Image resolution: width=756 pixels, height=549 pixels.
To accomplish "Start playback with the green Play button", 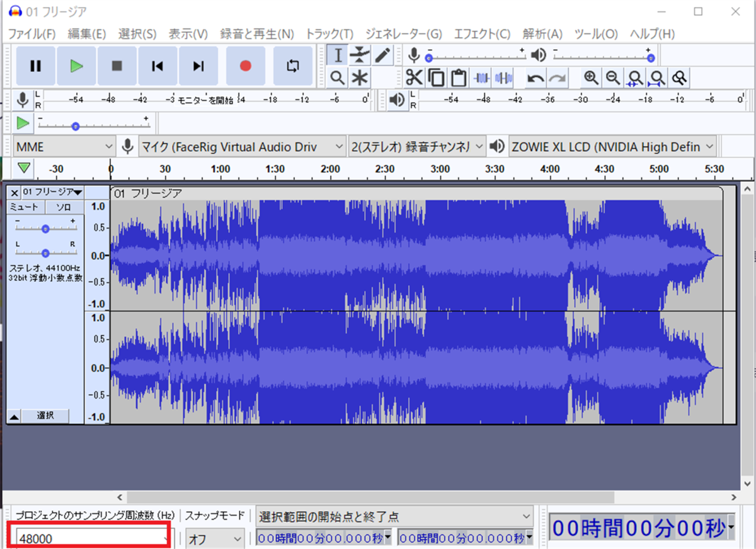I will point(76,65).
